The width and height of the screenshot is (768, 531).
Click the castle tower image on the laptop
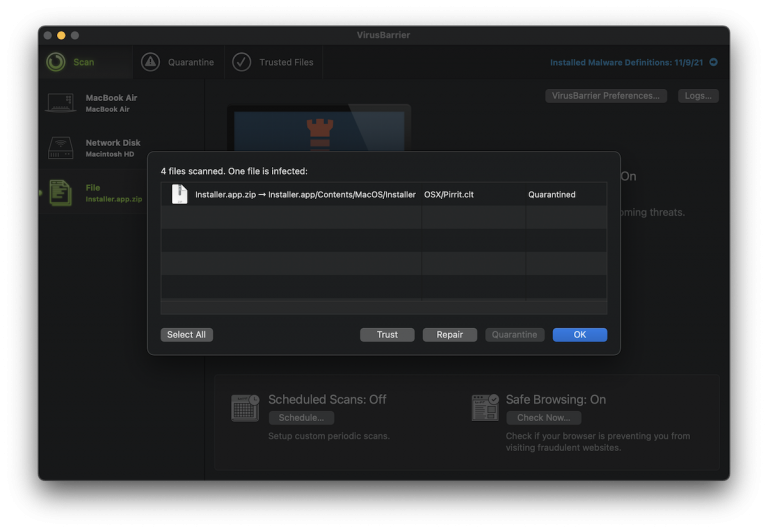320,133
